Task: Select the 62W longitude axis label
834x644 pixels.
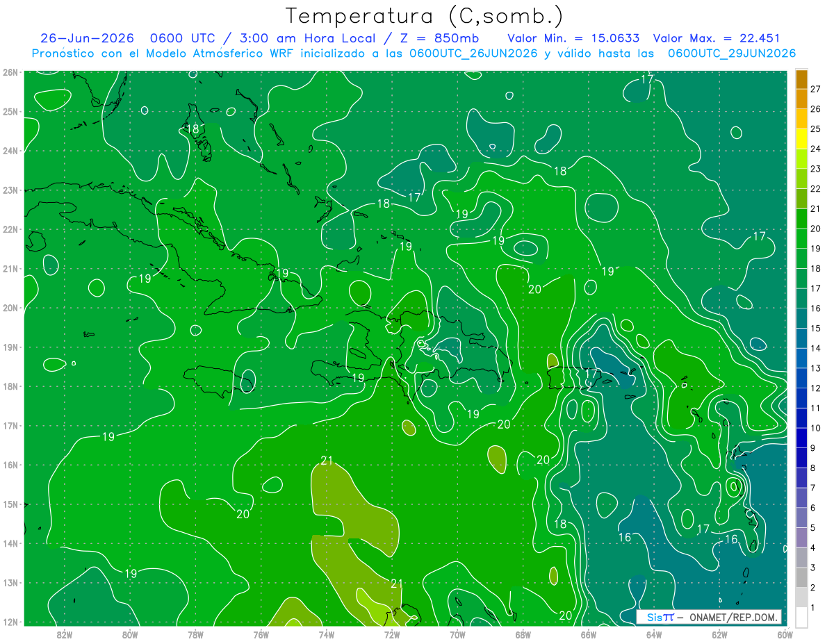Action: coord(719,634)
